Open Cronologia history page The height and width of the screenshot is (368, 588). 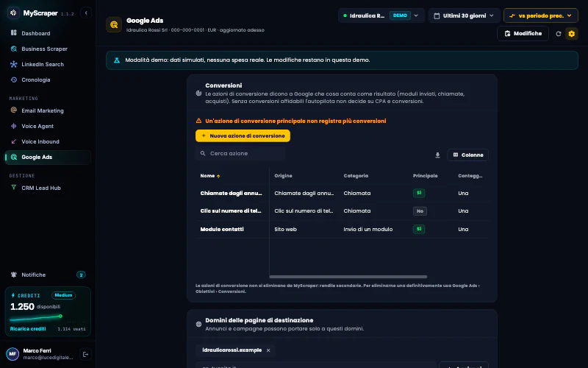[x=48, y=79]
